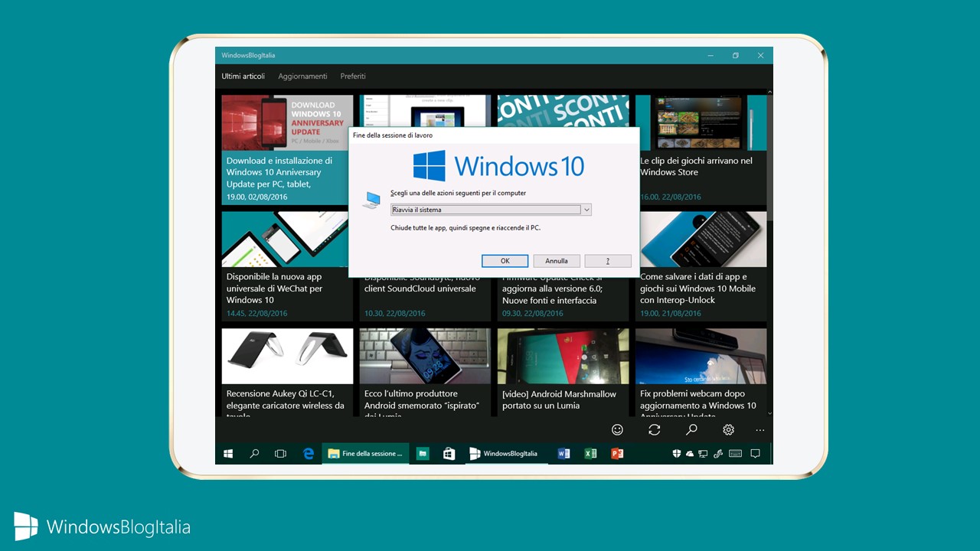Click the computer icon in shutdown dialog

point(371,201)
